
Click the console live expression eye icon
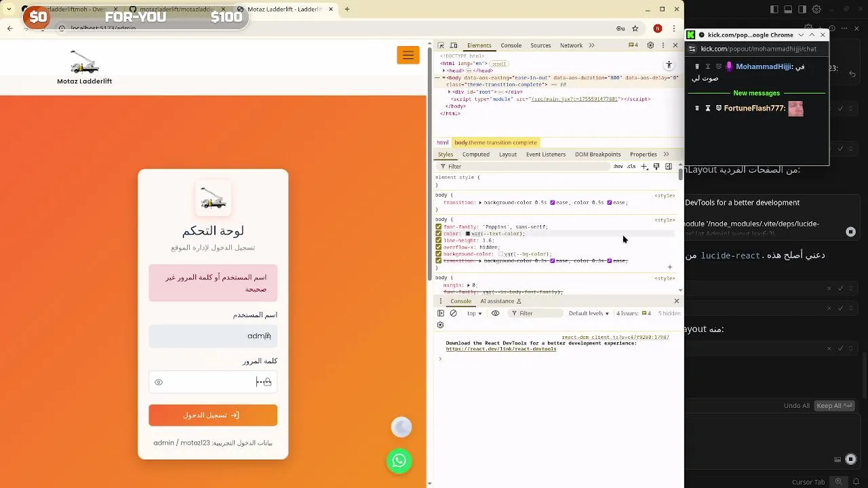tap(496, 314)
